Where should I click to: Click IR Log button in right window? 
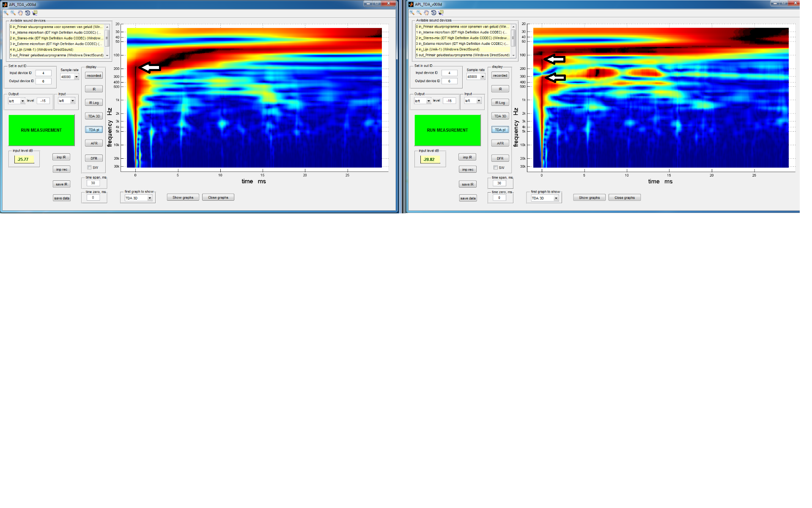500,102
